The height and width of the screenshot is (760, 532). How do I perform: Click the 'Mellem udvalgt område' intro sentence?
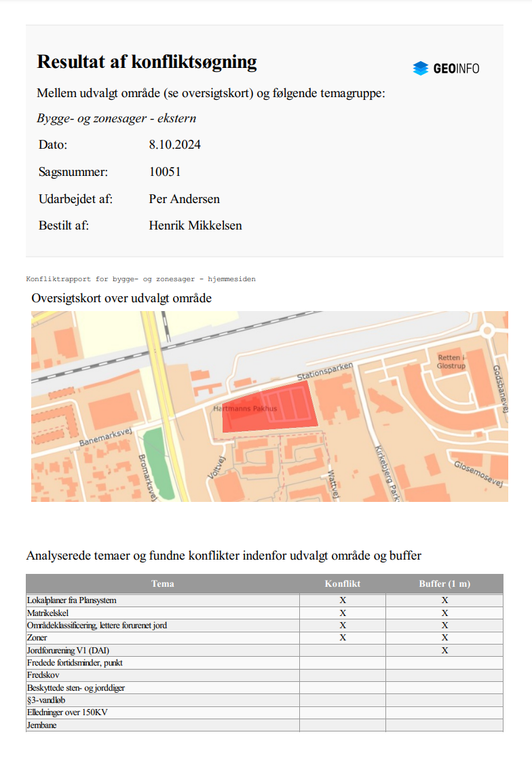211,93
